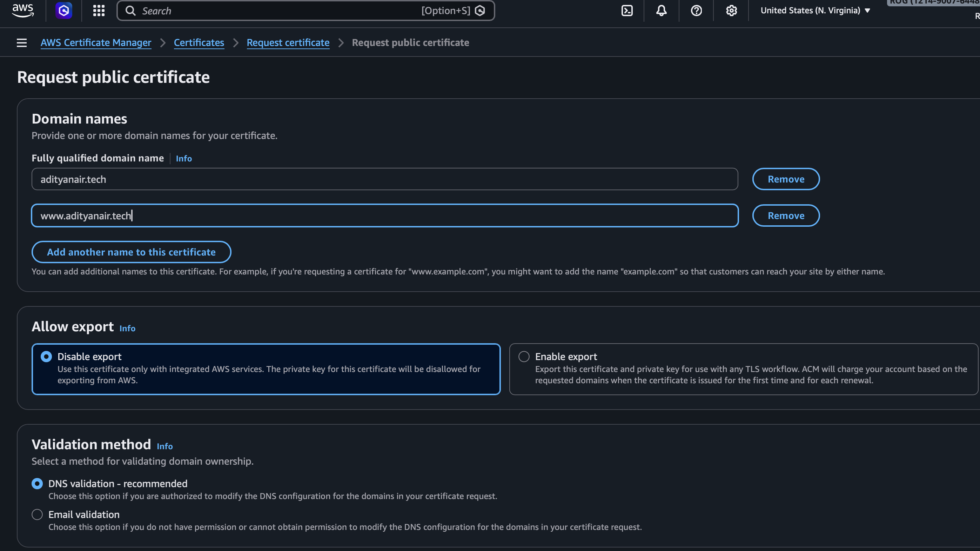Click the AWS logo home icon
The width and height of the screenshot is (980, 551).
click(x=23, y=10)
